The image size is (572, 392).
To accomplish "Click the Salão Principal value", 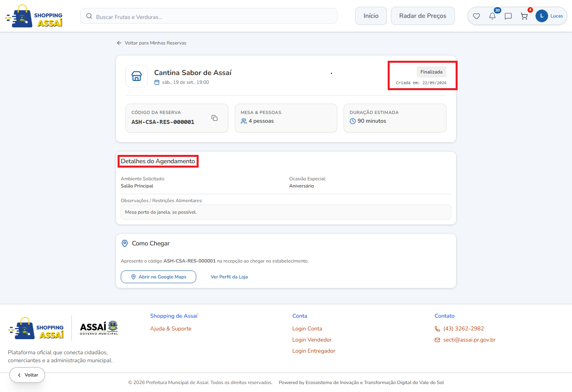I will 137,186.
